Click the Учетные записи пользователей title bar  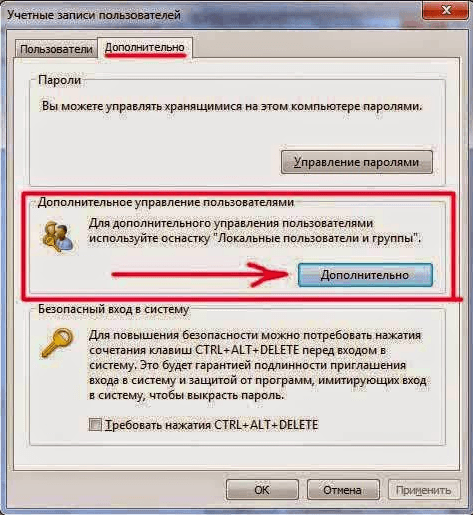[x=213, y=15]
